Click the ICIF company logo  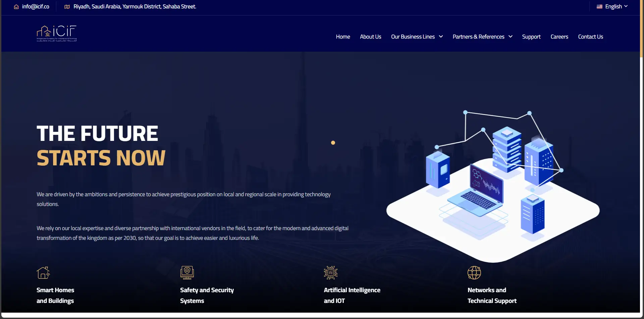coord(56,33)
